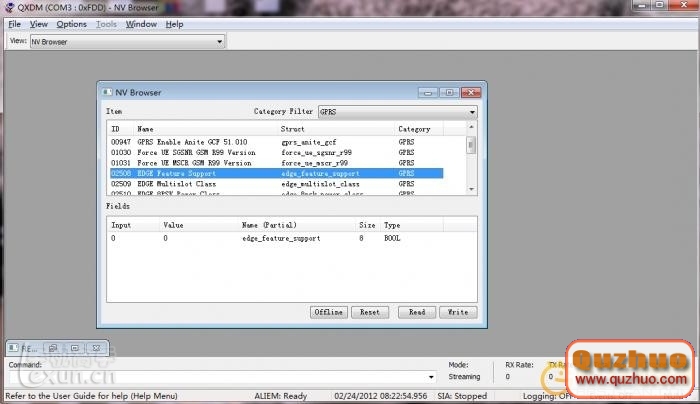Viewport: 700px width, 404px height.
Task: Click the item list scrollbar thumb
Action: (471, 145)
